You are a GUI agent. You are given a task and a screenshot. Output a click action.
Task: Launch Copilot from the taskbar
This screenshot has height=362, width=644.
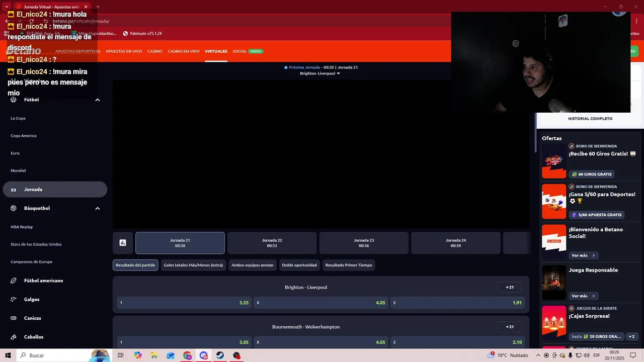(x=138, y=355)
